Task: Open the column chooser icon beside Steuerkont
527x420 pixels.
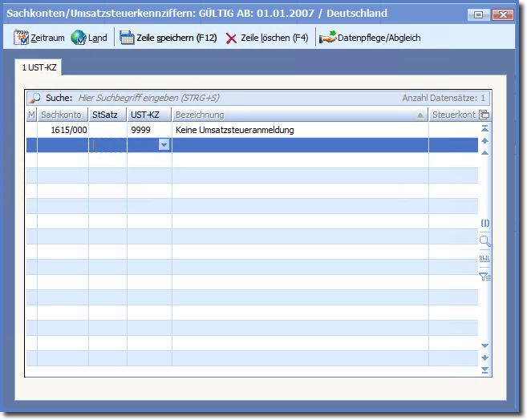Action: (x=484, y=115)
